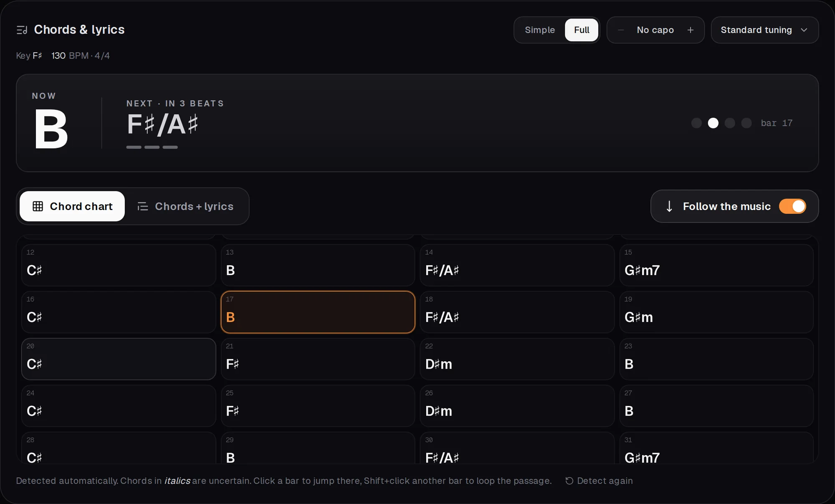Switch to the Chords + lyrics tab
The width and height of the screenshot is (835, 504).
coord(185,206)
